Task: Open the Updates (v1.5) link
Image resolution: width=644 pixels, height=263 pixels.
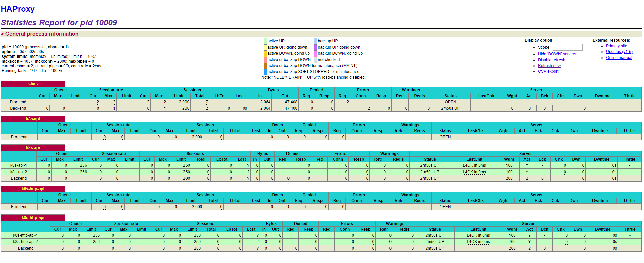Action: [619, 52]
